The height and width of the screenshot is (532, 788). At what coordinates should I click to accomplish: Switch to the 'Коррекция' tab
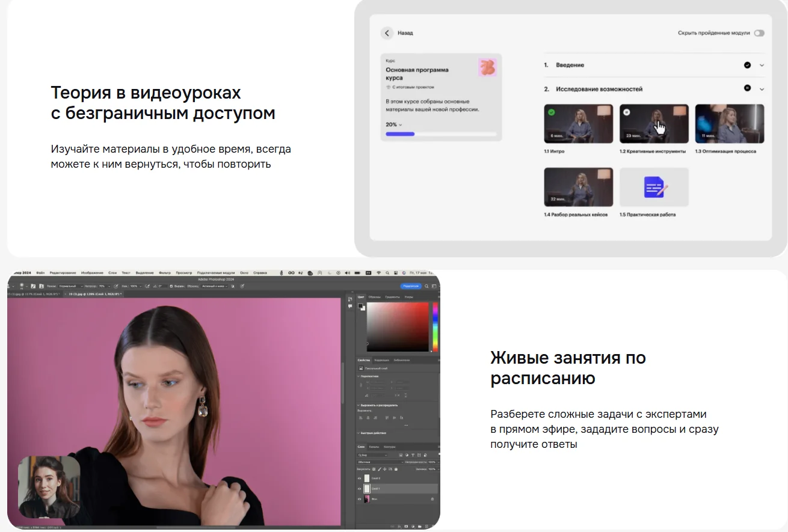pyautogui.click(x=382, y=360)
